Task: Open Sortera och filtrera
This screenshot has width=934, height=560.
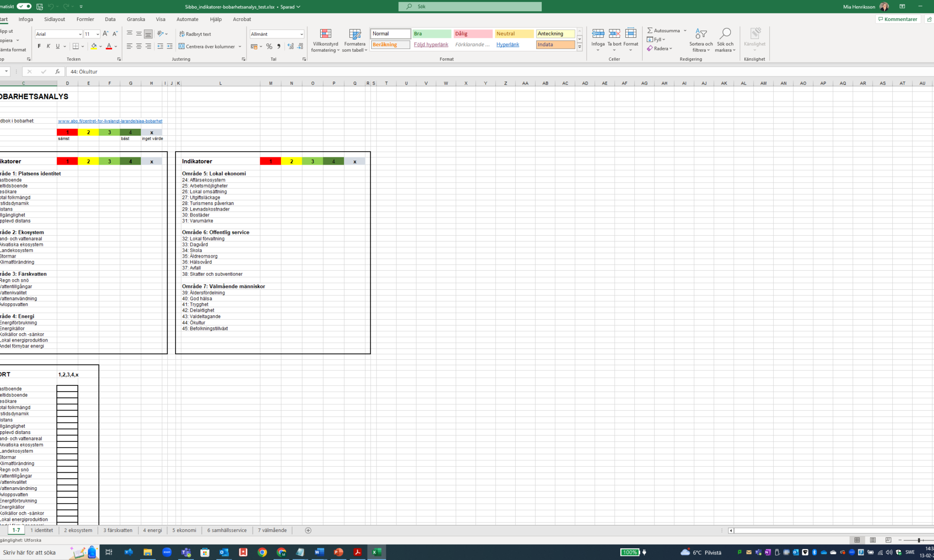Action: coord(701,40)
